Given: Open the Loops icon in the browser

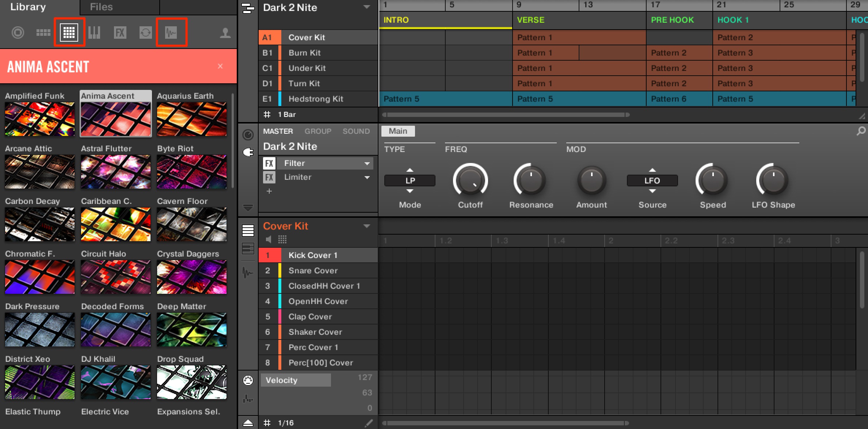Looking at the screenshot, I should click(145, 33).
